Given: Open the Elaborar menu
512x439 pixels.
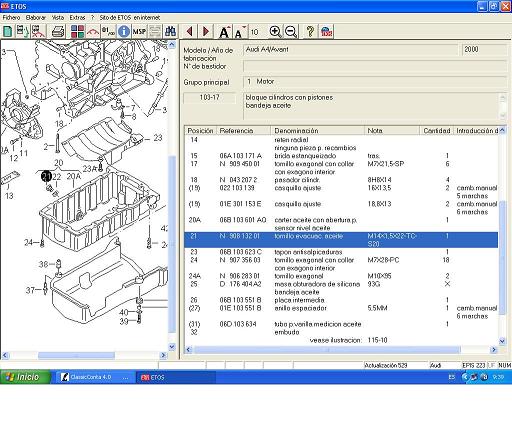Looking at the screenshot, I should point(36,17).
